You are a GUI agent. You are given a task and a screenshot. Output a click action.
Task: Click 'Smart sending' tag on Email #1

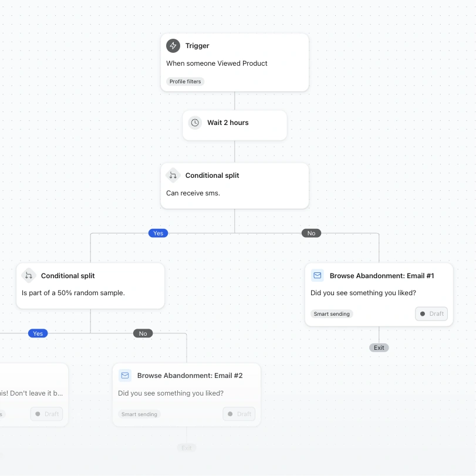pos(332,314)
